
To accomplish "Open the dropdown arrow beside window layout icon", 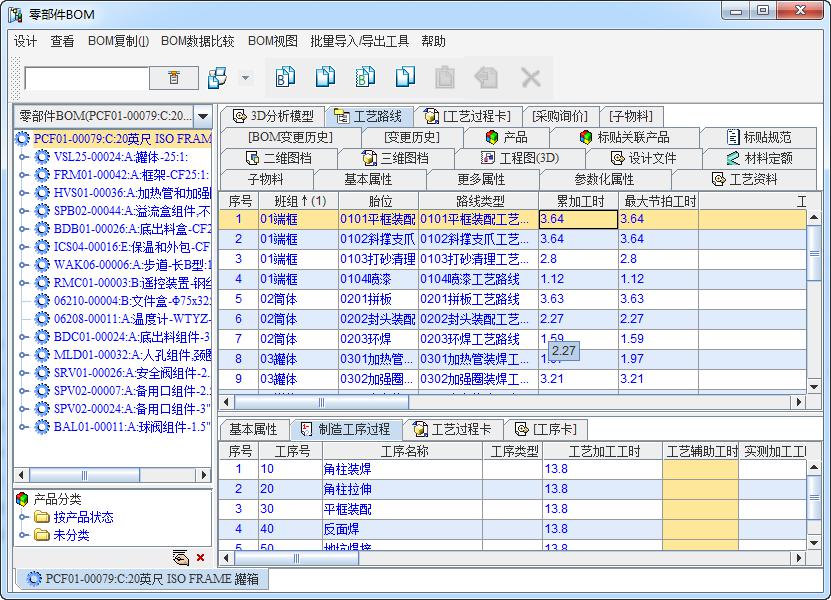I will [246, 78].
